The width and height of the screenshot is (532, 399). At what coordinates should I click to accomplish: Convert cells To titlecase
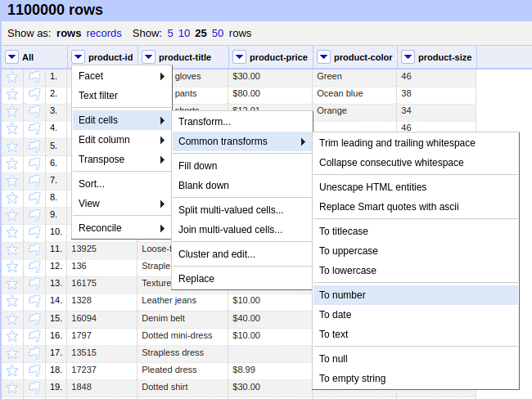416,231
